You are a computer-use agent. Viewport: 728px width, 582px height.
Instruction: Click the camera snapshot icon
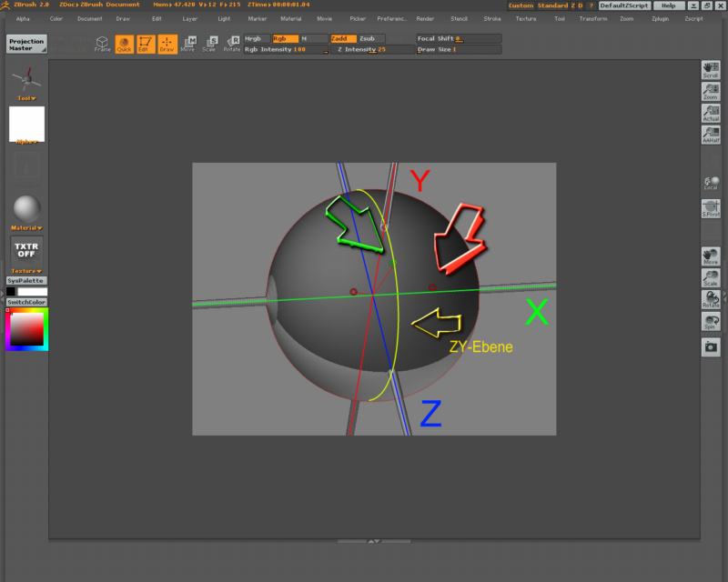tap(711, 346)
